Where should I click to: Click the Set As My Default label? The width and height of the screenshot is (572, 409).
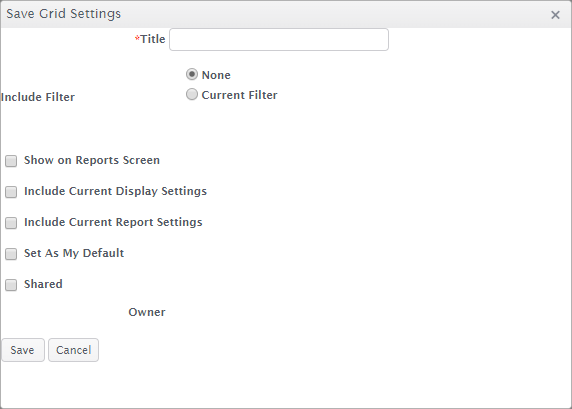coord(74,253)
